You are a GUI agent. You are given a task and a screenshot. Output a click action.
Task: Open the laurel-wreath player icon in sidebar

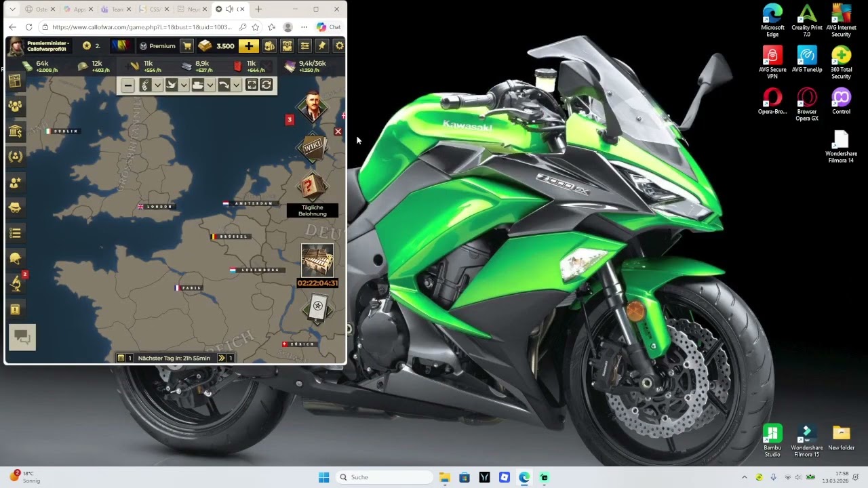pos(15,157)
